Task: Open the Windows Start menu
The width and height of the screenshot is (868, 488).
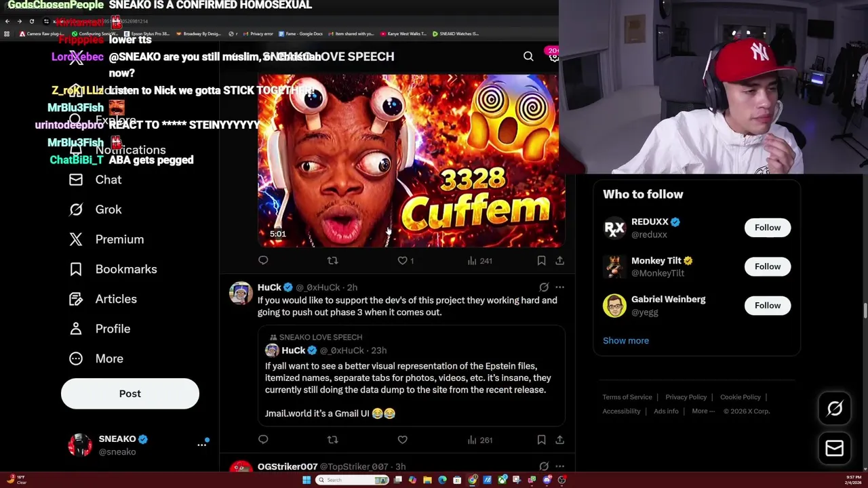Action: (x=307, y=480)
